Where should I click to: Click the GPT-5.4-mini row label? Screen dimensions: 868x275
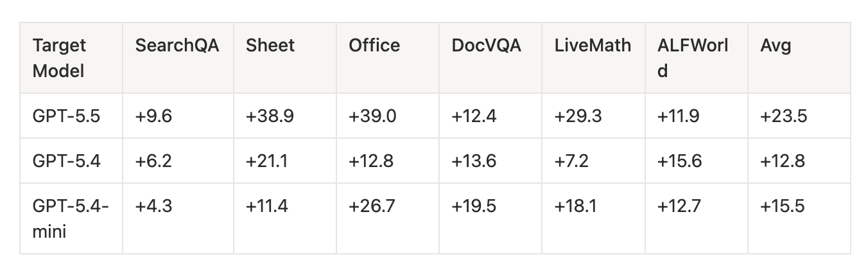(71, 218)
